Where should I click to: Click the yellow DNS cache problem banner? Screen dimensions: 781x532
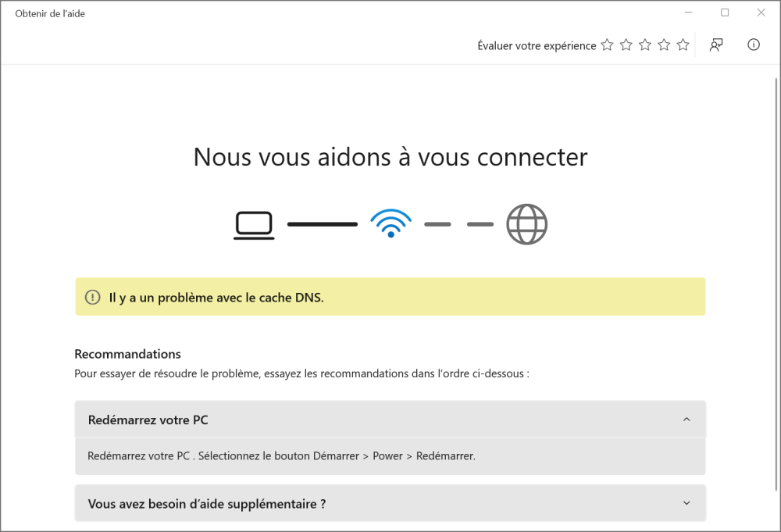pyautogui.click(x=390, y=297)
